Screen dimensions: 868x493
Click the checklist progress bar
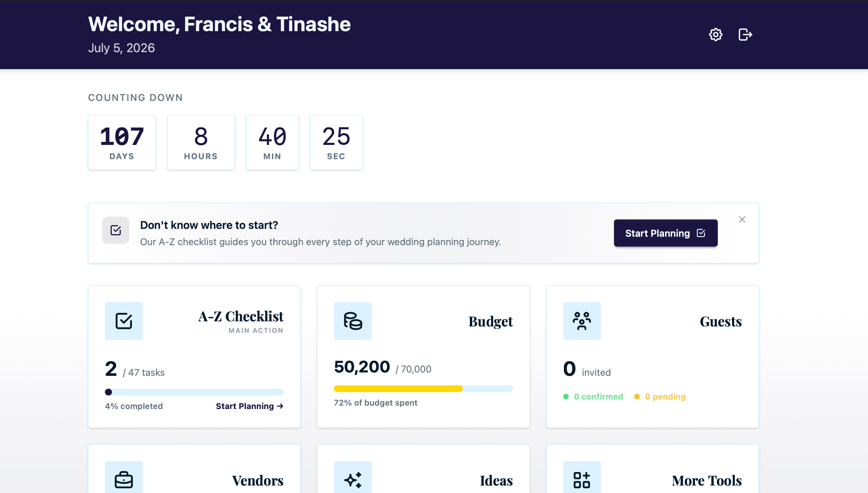[194, 392]
